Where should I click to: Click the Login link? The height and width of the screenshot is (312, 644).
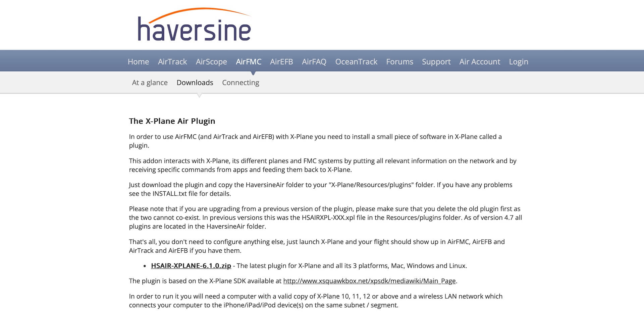(518, 62)
